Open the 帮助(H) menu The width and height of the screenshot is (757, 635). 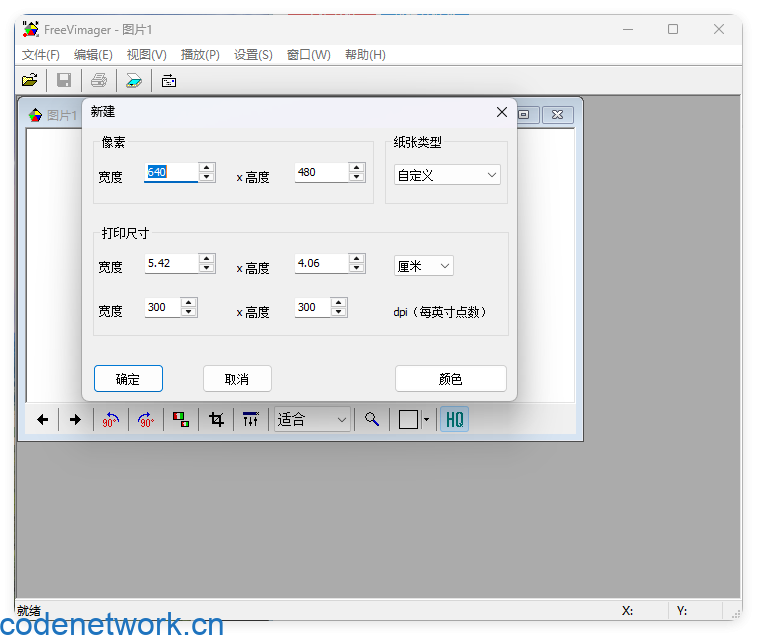pyautogui.click(x=365, y=55)
